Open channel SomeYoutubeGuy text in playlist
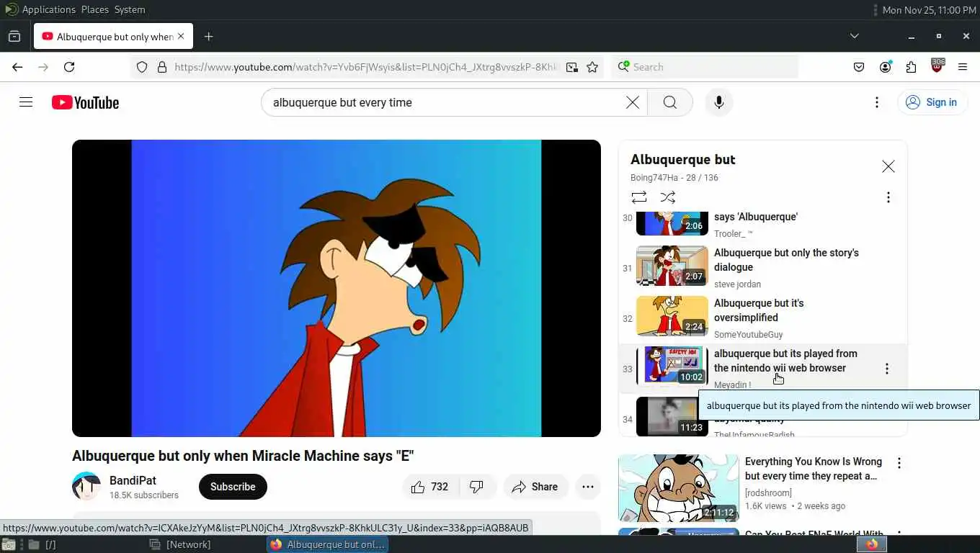Viewport: 980px width, 553px height. click(748, 334)
